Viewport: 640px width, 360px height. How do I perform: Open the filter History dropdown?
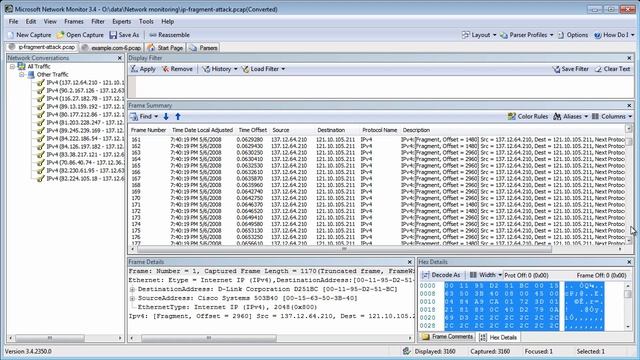tap(220, 69)
